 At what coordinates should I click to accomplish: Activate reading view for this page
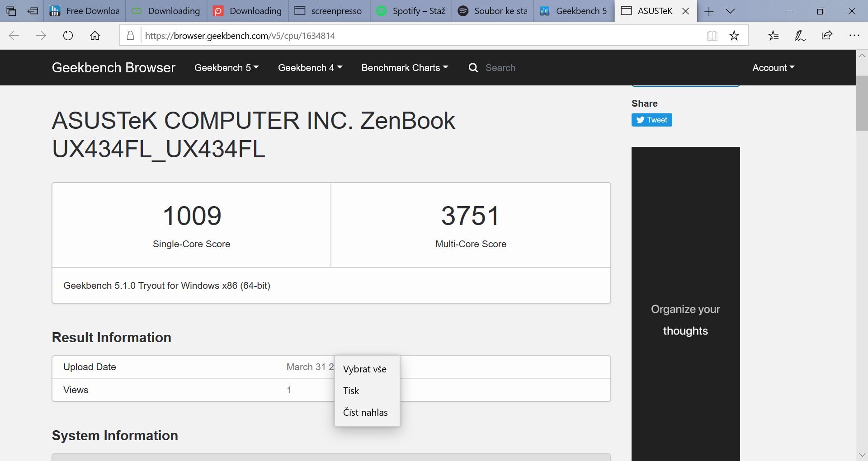[x=712, y=35]
